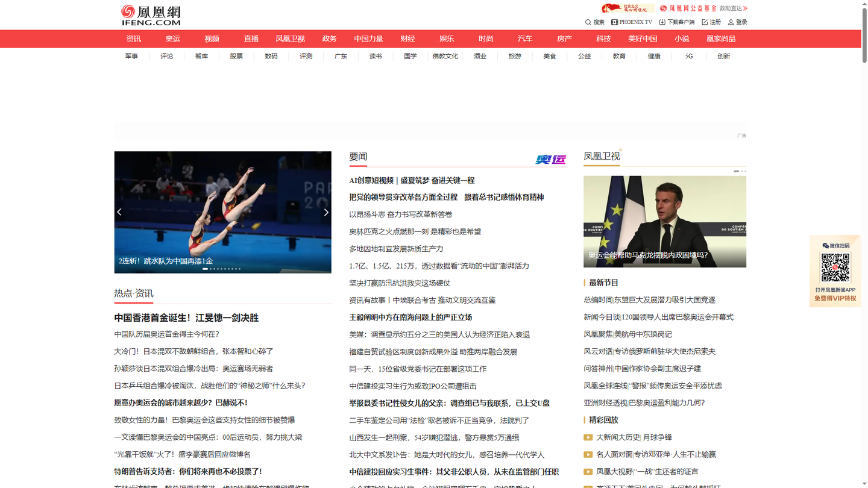Click play icon for 名人面对面
868x488 pixels.
(x=588, y=454)
